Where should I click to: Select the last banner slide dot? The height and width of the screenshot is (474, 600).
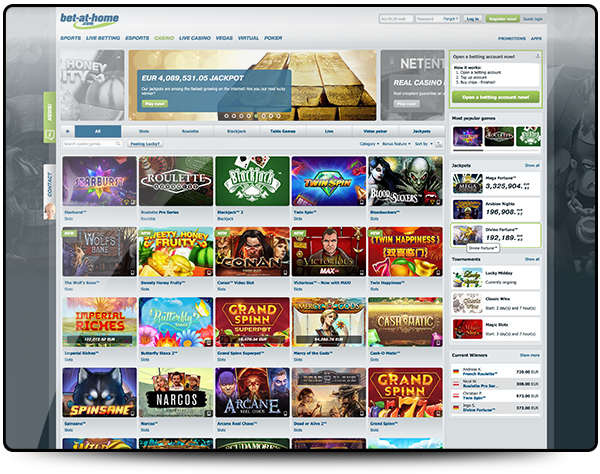point(279,116)
